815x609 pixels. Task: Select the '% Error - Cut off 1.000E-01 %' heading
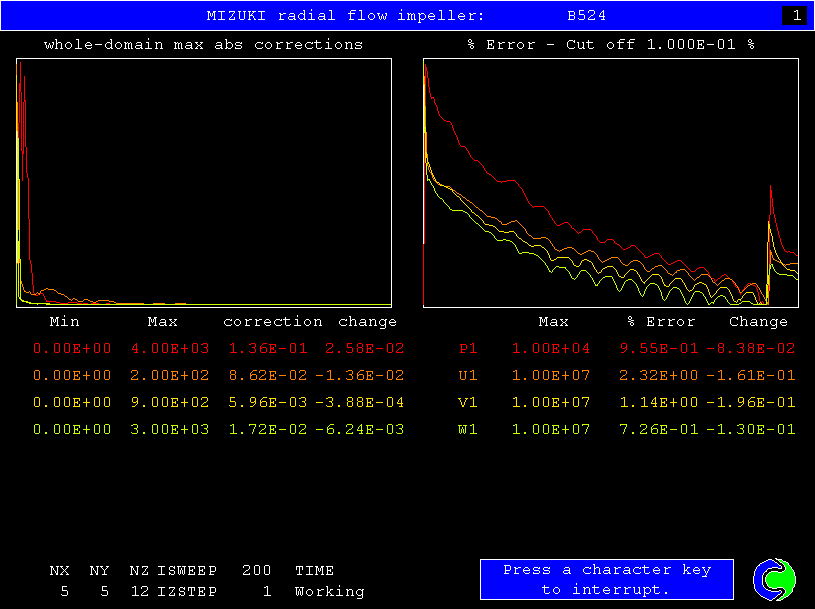[611, 45]
